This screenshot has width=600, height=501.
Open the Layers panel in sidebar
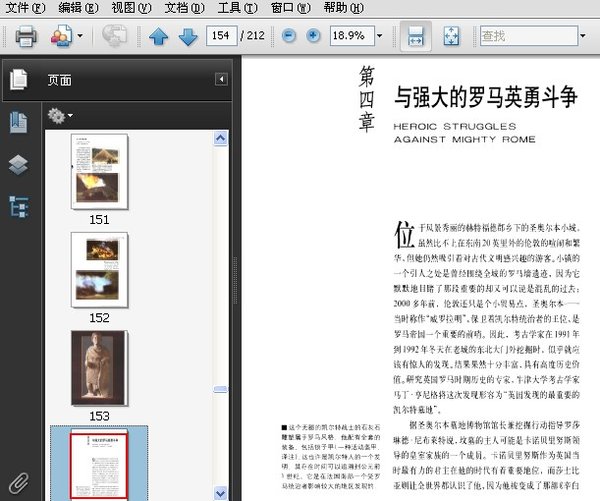tap(18, 164)
